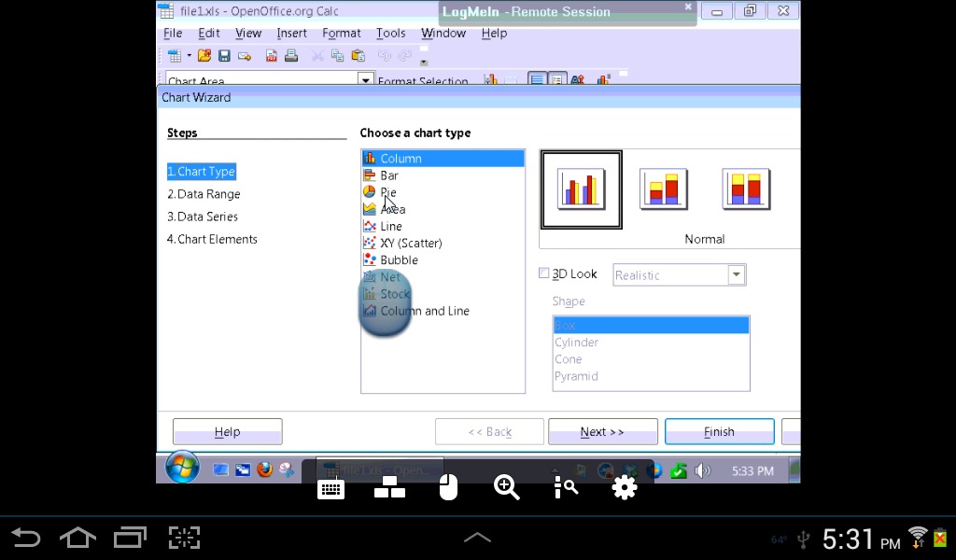Image resolution: width=956 pixels, height=560 pixels.
Task: Open the Window menu
Action: click(443, 33)
